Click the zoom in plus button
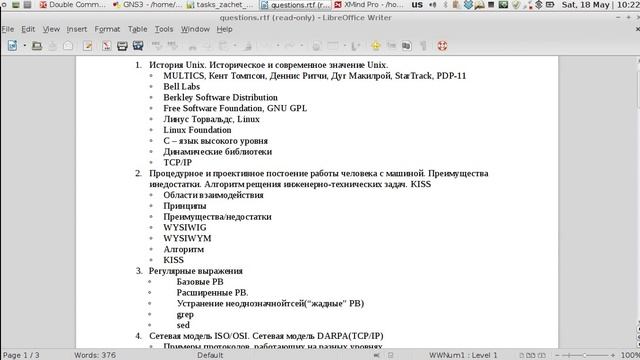640x360 pixels. 613,355
